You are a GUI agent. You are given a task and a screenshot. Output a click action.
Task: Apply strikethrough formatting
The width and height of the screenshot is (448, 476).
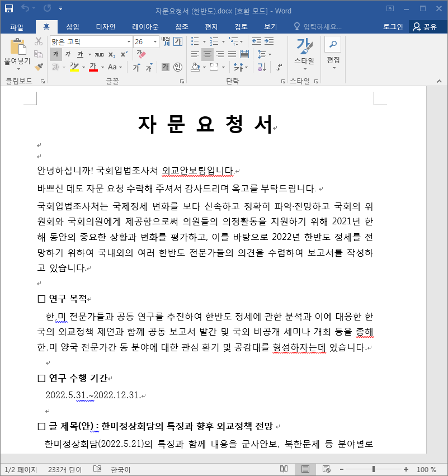(x=99, y=55)
